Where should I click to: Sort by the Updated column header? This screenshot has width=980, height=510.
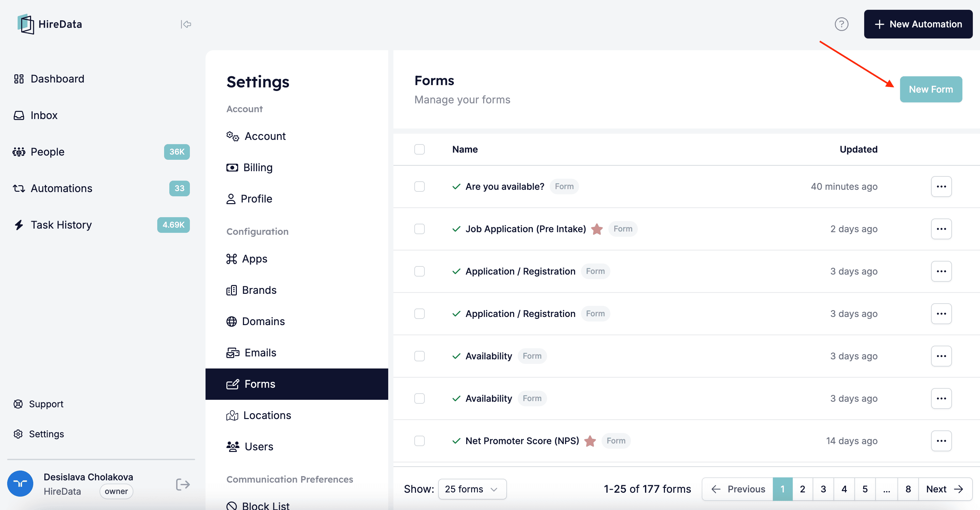(858, 149)
